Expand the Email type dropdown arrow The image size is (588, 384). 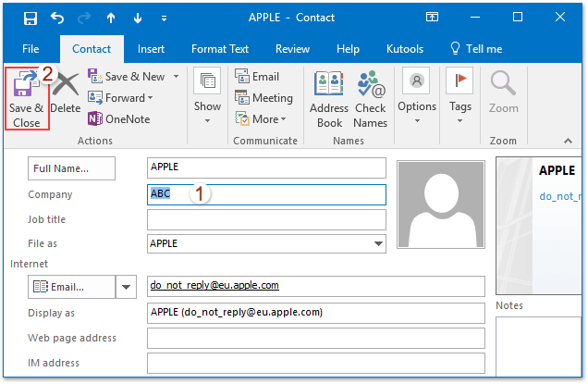coord(126,287)
